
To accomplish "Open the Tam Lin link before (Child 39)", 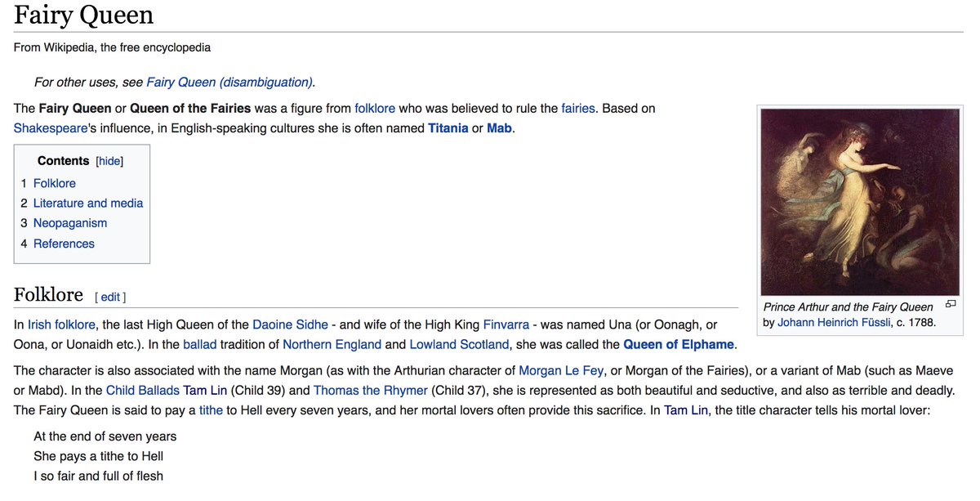I will (x=206, y=391).
